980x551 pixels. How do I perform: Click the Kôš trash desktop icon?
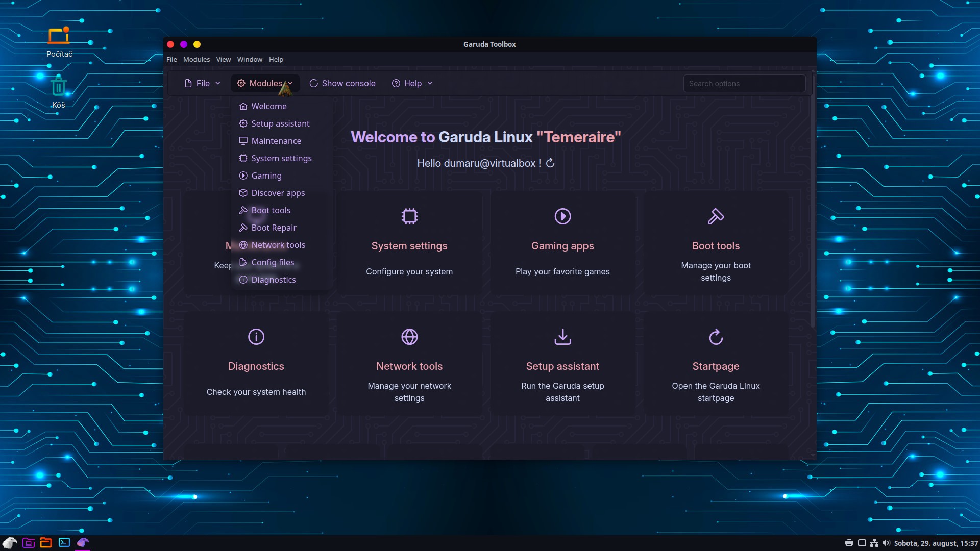[x=59, y=92]
